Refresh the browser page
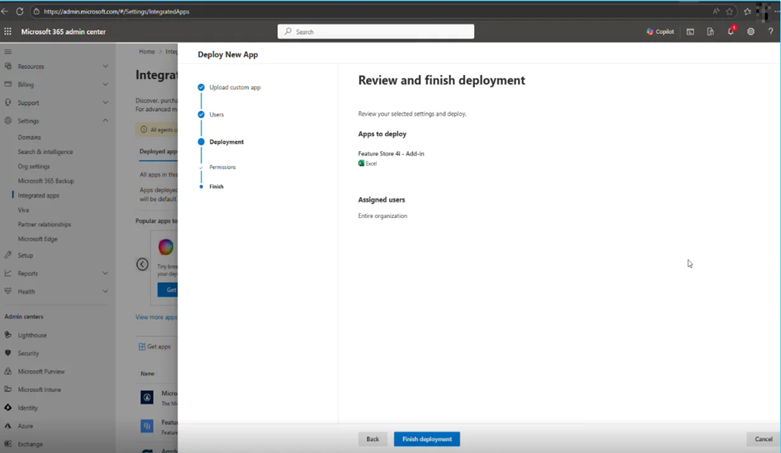The image size is (781, 453). [x=19, y=11]
